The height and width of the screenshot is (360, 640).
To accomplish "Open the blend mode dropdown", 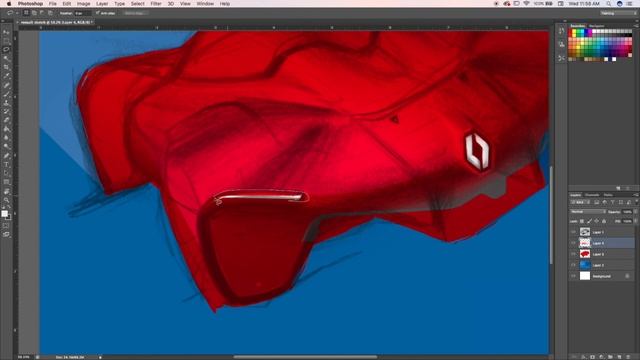I will coord(588,212).
